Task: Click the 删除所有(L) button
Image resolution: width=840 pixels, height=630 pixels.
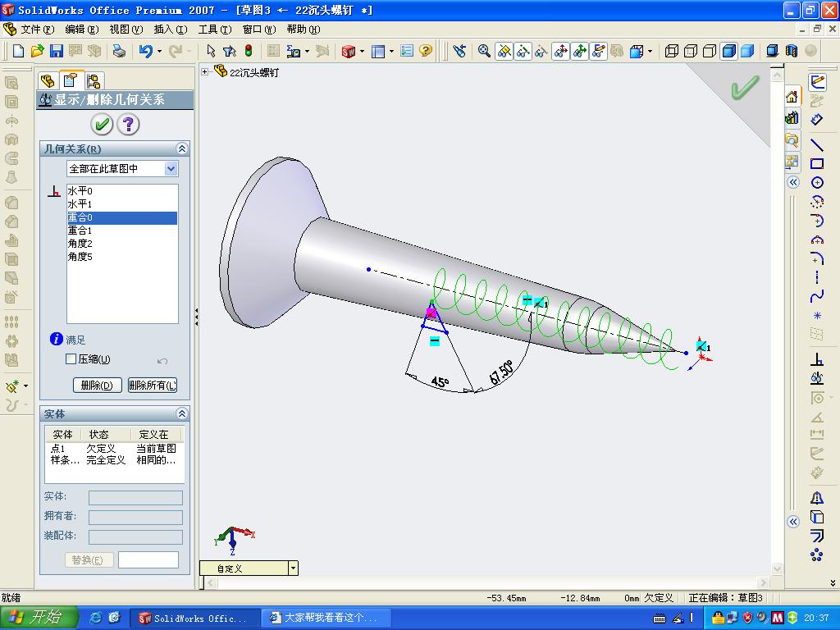Action: click(152, 386)
